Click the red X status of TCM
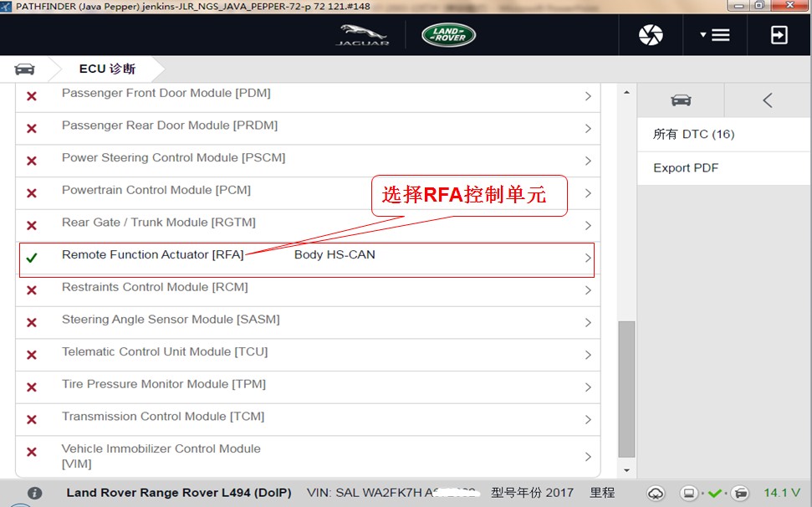The image size is (812, 507). click(x=32, y=419)
